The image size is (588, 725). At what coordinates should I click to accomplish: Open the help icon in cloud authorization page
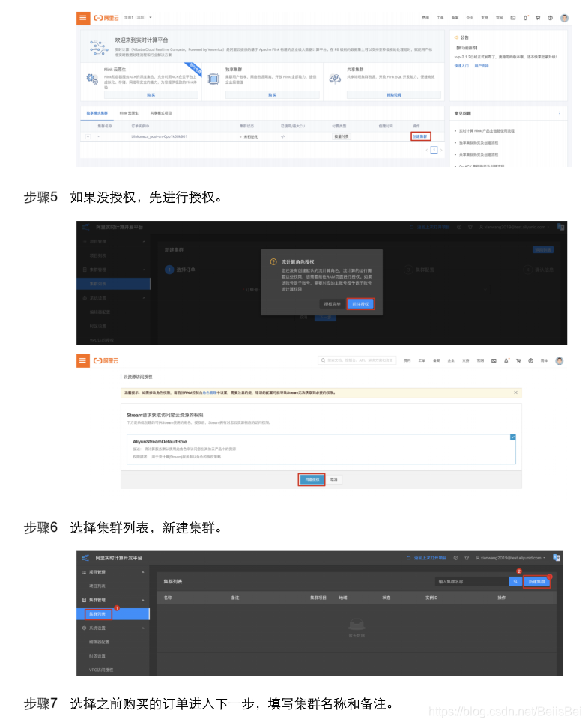pos(530,360)
